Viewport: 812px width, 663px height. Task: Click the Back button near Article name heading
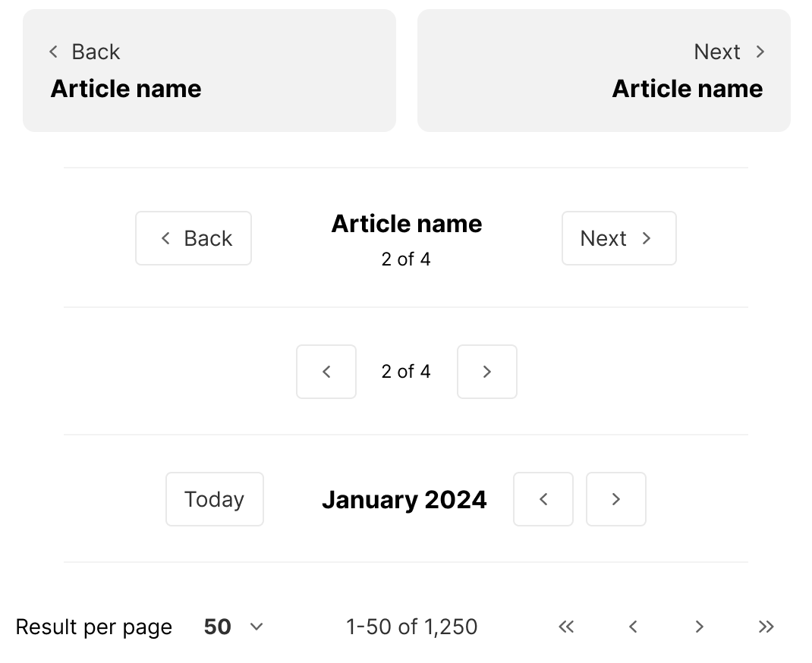coord(193,238)
